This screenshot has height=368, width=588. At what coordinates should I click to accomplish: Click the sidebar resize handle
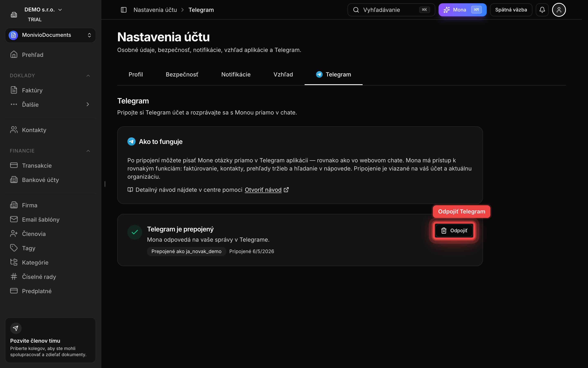click(x=105, y=184)
